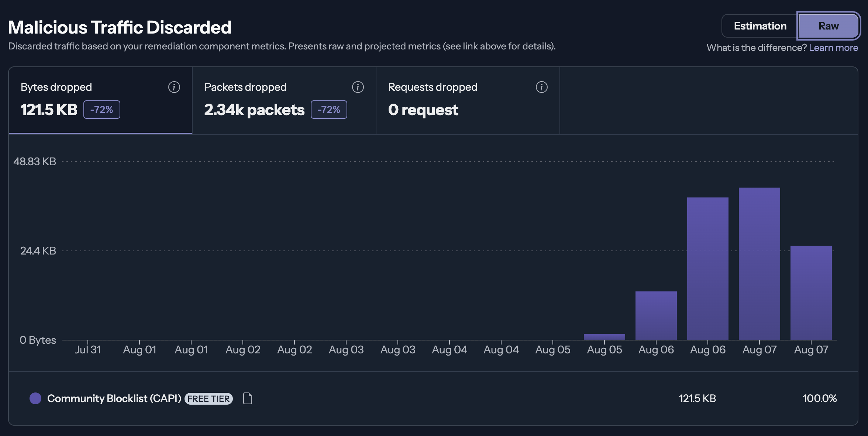
Task: Click info icon beside Requests dropped
Action: tap(541, 87)
